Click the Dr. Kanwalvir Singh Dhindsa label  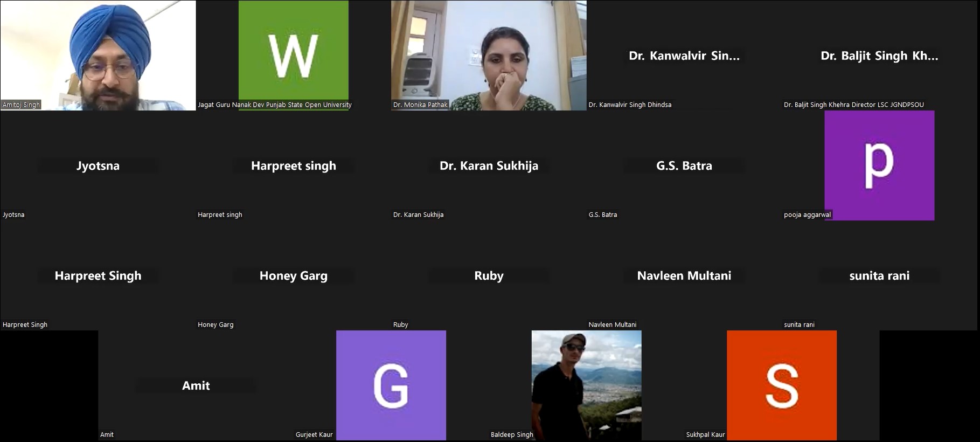coord(630,105)
